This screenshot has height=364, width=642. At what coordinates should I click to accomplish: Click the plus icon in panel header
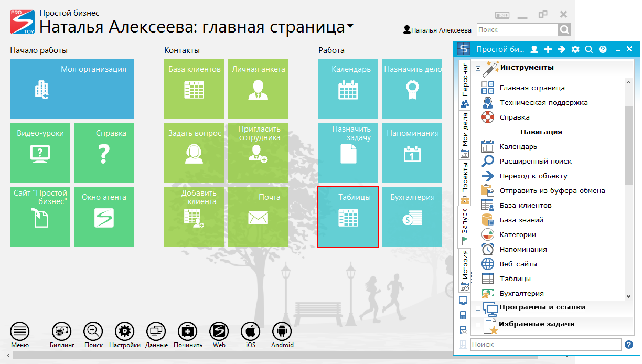(548, 49)
